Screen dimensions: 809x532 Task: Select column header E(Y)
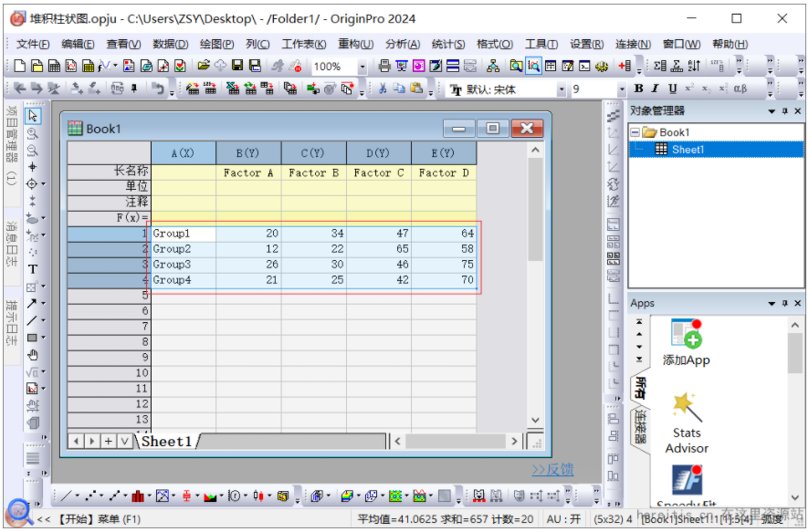click(x=443, y=153)
